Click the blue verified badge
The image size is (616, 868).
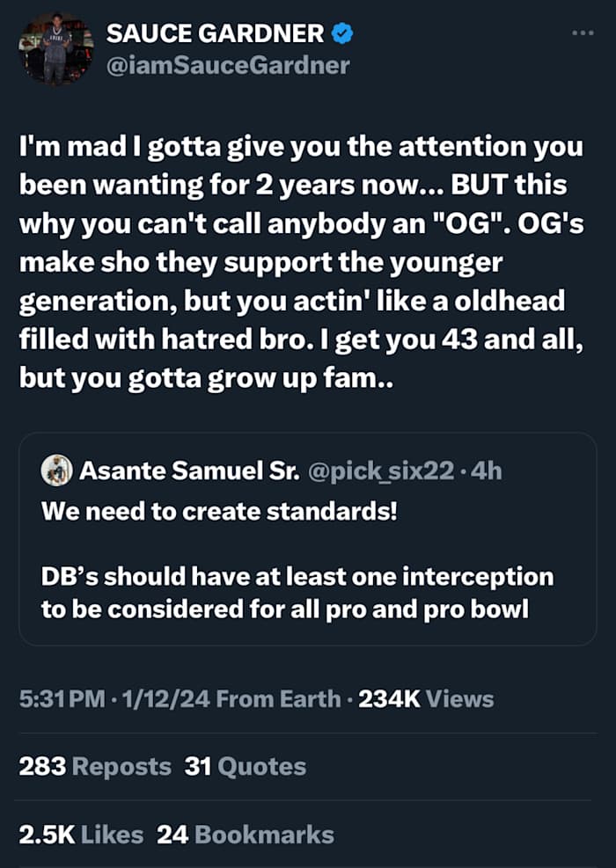coord(342,34)
